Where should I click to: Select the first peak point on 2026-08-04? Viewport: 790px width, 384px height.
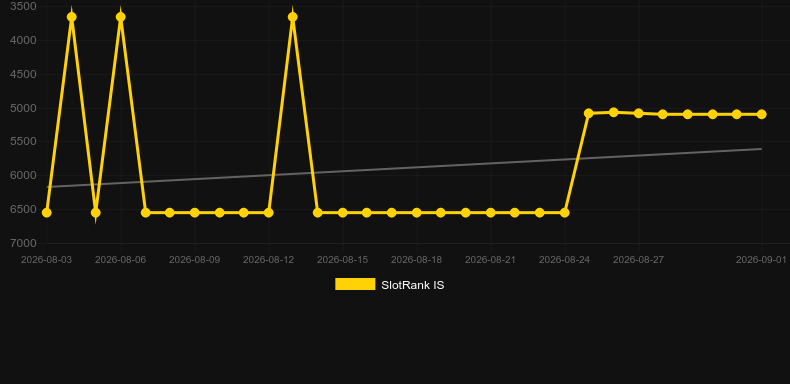tap(72, 17)
